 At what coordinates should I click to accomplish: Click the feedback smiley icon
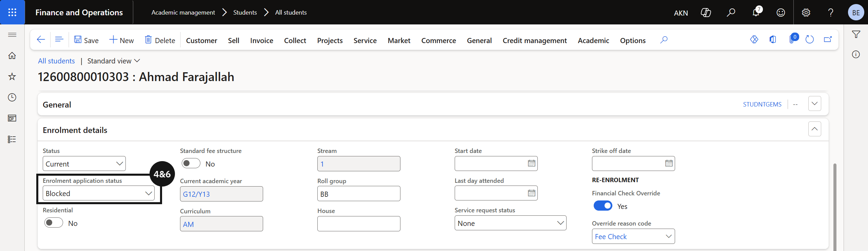(x=781, y=13)
